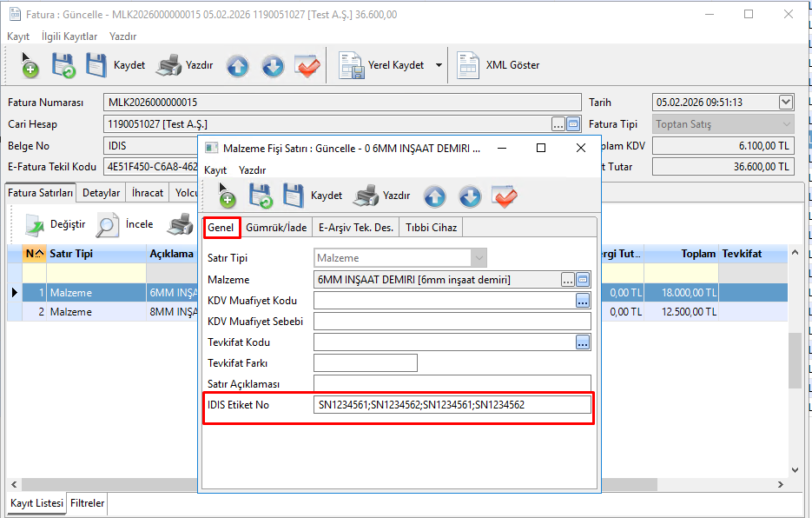The height and width of the screenshot is (518, 812).
Task: Open the İlgili Kayıtlar menu
Action: (69, 37)
